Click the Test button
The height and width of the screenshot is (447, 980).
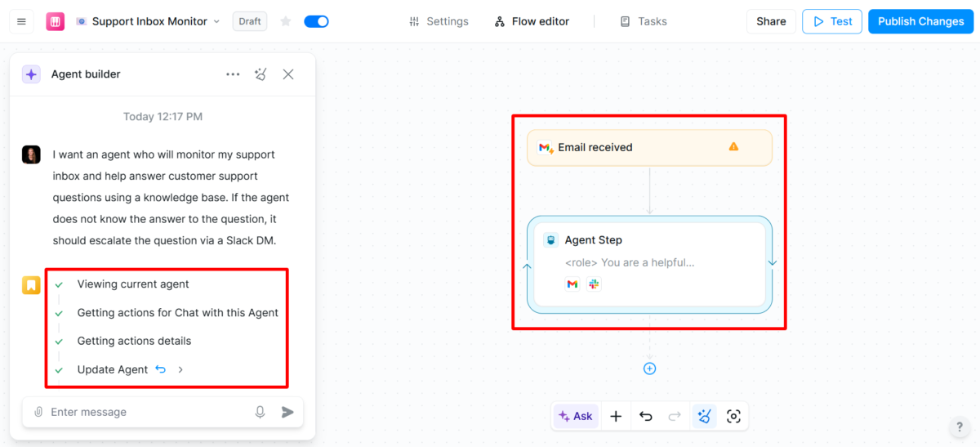pyautogui.click(x=831, y=21)
